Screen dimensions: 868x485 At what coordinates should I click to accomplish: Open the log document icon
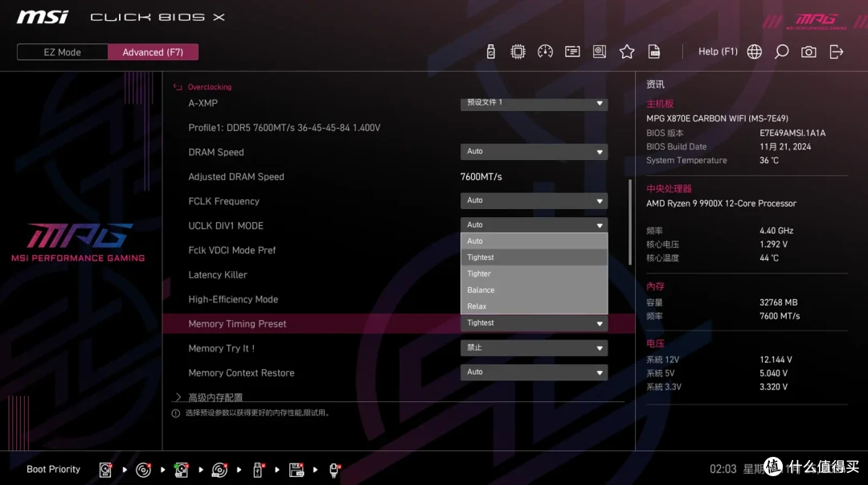pyautogui.click(x=653, y=51)
